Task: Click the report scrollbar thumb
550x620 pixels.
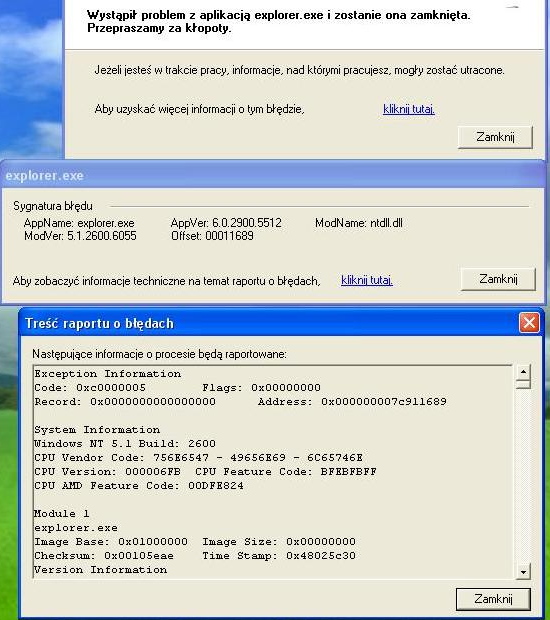Action: pos(523,384)
